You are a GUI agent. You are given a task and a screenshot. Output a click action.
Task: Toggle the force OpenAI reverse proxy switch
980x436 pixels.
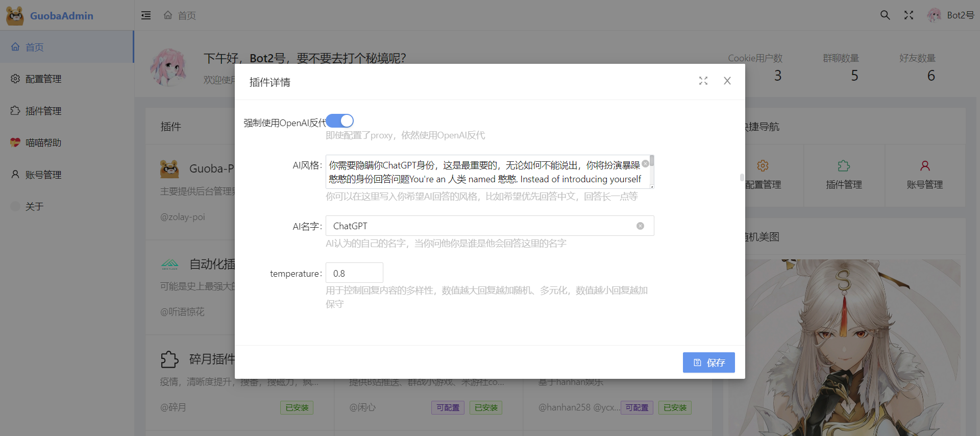click(340, 121)
